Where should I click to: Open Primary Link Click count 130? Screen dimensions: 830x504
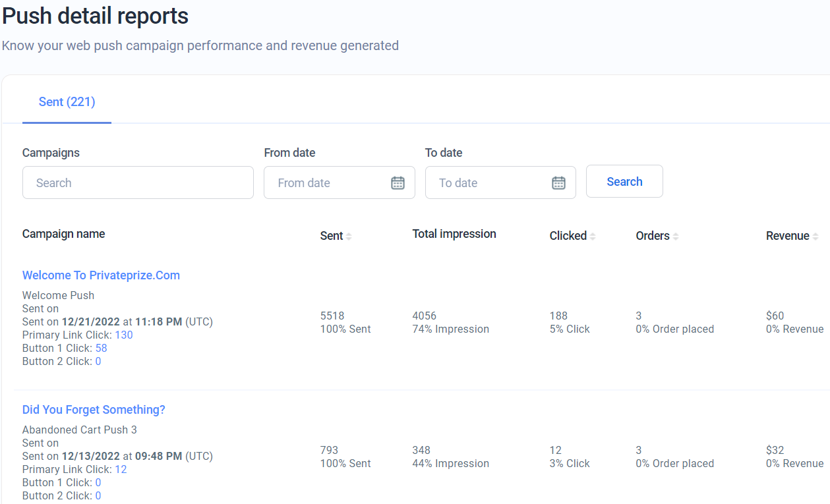tap(124, 335)
